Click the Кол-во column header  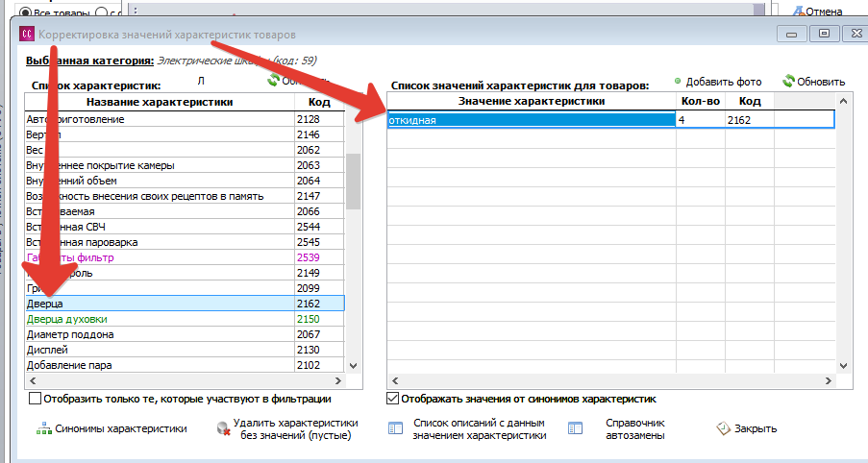pyautogui.click(x=701, y=101)
